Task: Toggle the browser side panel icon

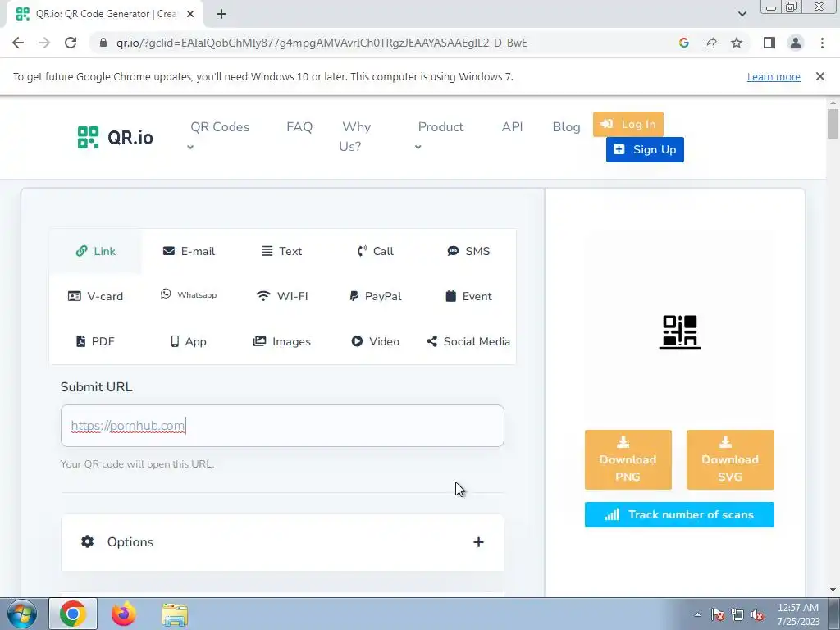Action: [x=769, y=43]
